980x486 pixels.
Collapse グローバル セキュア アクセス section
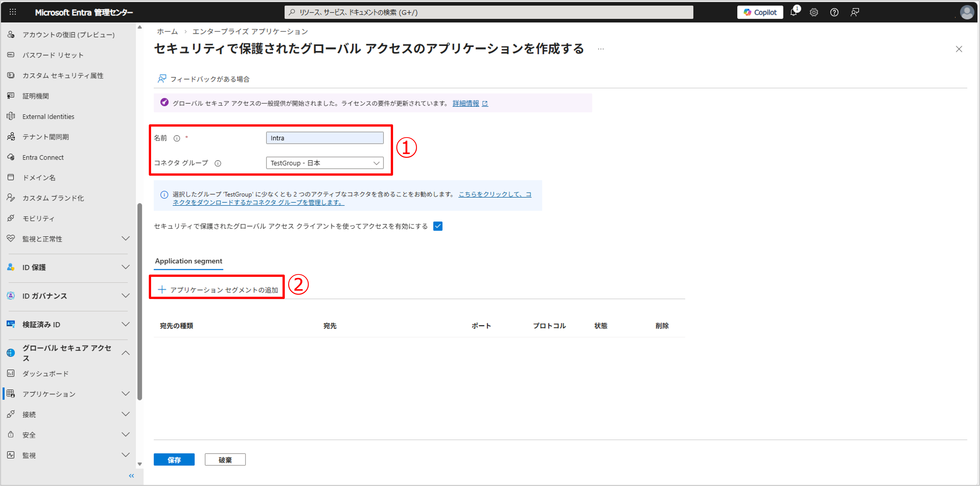(x=126, y=353)
